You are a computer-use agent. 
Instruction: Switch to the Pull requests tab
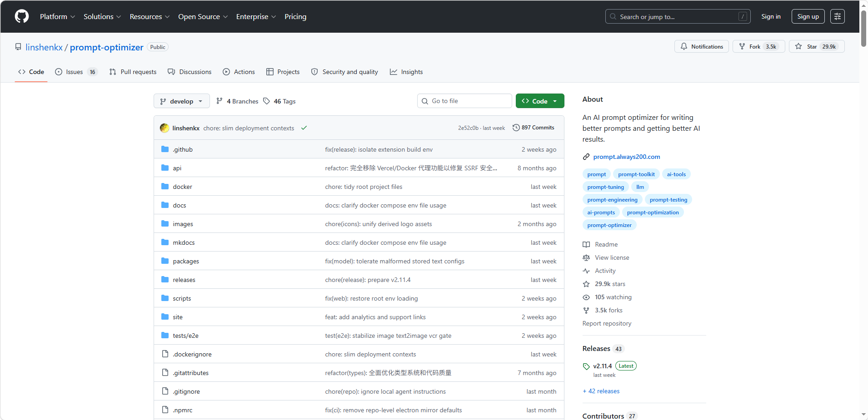[x=133, y=72]
